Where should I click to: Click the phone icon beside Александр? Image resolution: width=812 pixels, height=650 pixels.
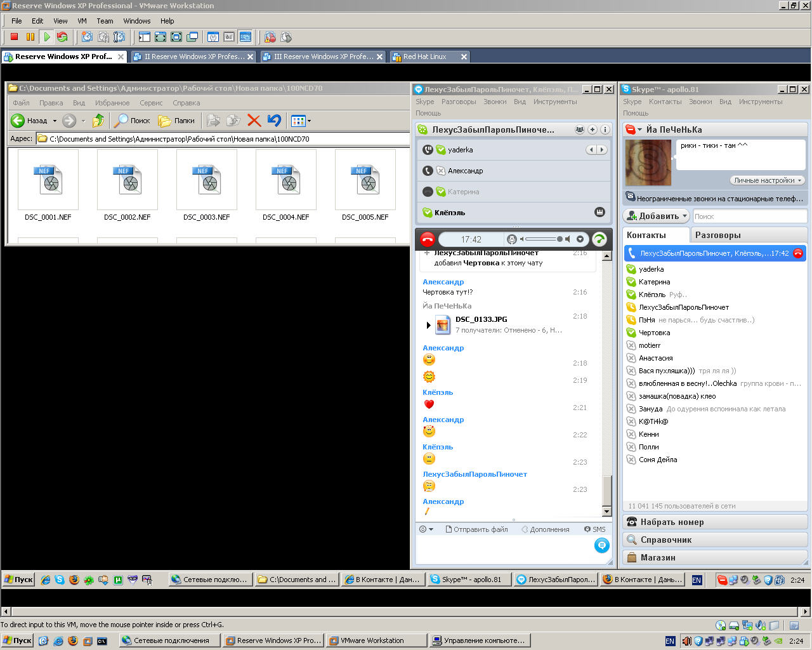tap(428, 171)
